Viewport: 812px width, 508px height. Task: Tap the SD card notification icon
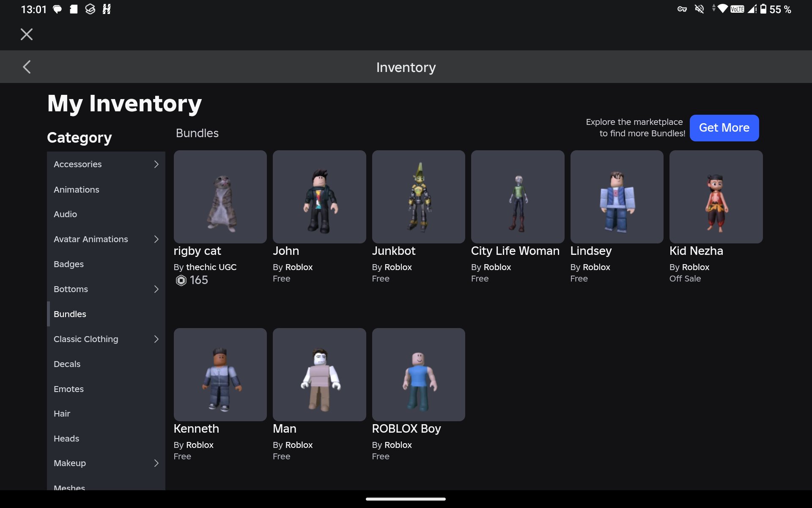coord(74,9)
